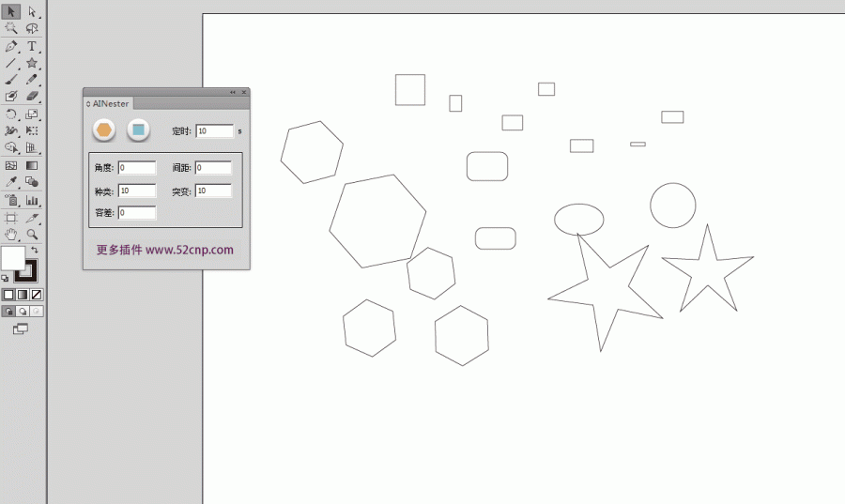Set paint mode to Gradient
The image size is (845, 504).
pos(23,295)
